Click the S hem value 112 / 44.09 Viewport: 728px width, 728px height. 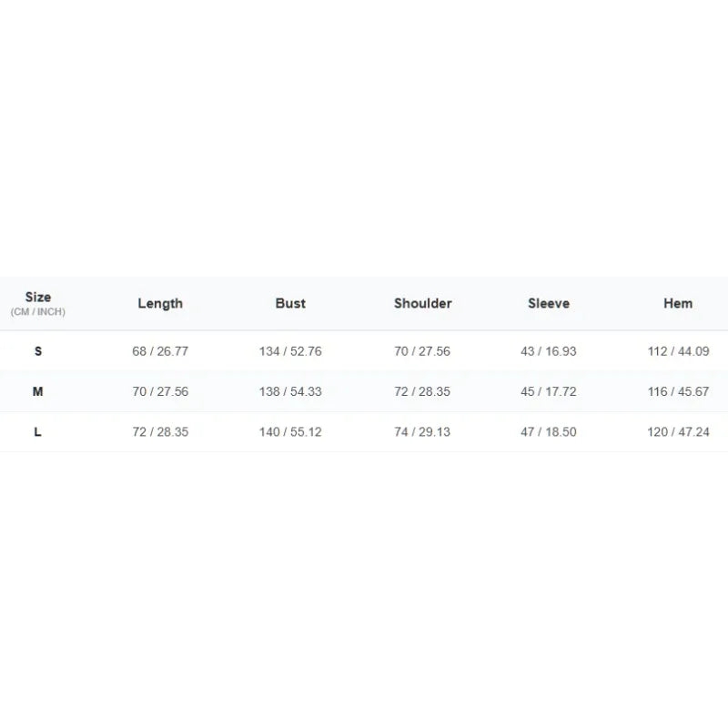click(x=678, y=351)
